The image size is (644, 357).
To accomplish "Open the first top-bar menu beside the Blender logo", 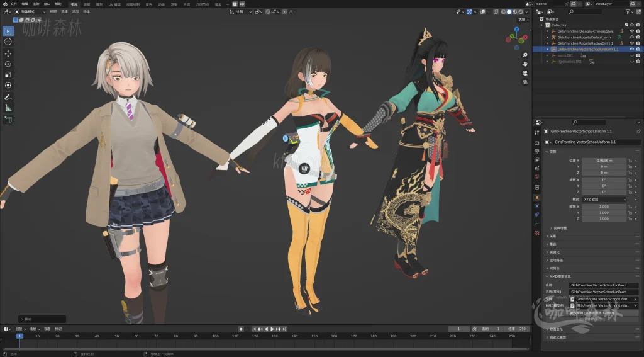I will point(14,4).
